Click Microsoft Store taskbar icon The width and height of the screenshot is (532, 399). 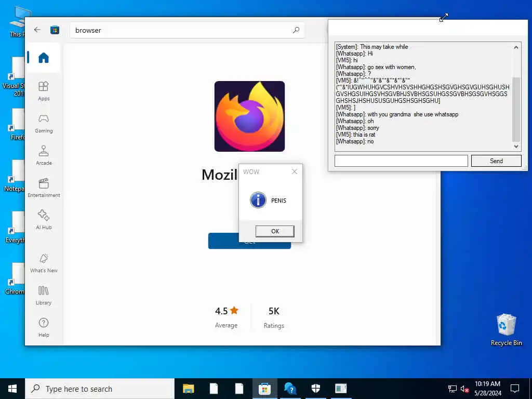click(x=264, y=389)
